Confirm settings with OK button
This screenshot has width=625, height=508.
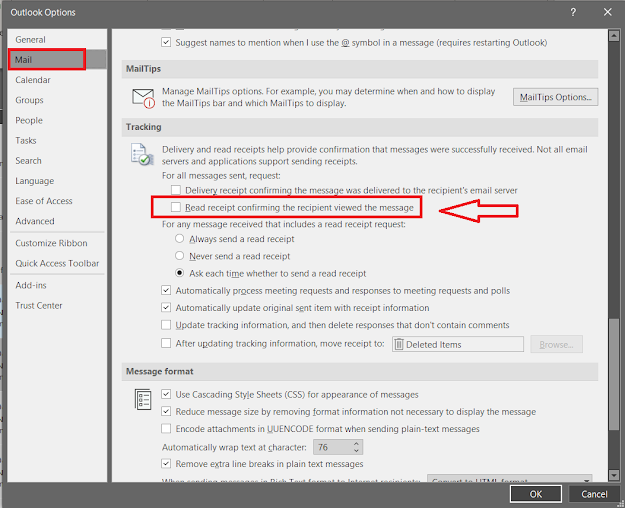536,494
